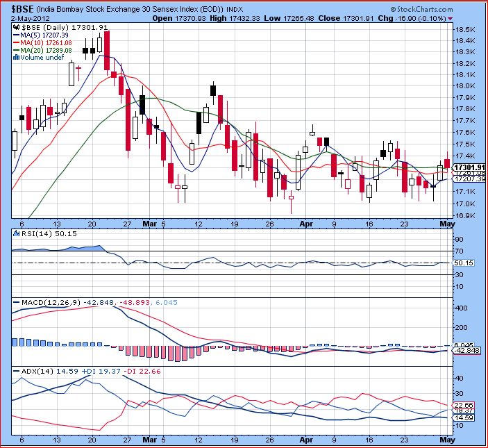The height and width of the screenshot is (448, 488).
Task: Click the 18.5K price axis label
Action: pos(465,30)
